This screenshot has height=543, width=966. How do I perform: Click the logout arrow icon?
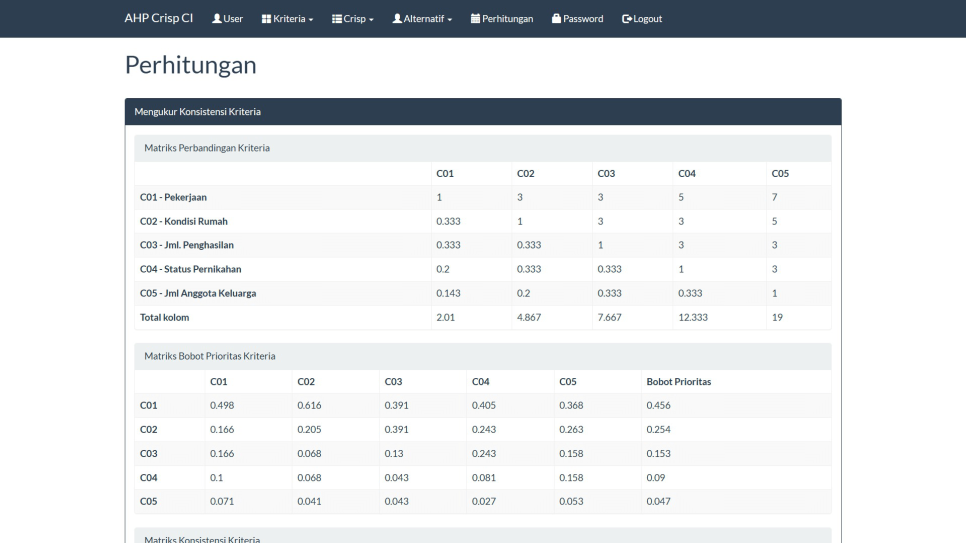(627, 19)
